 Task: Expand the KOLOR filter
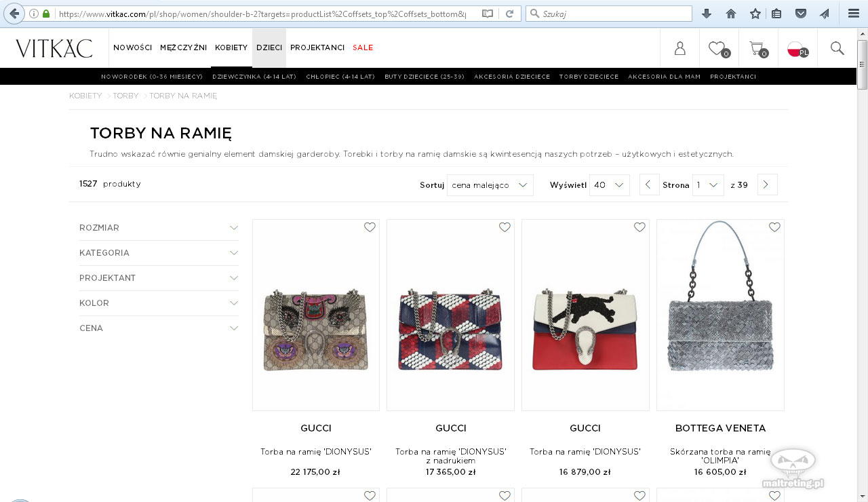tap(159, 303)
